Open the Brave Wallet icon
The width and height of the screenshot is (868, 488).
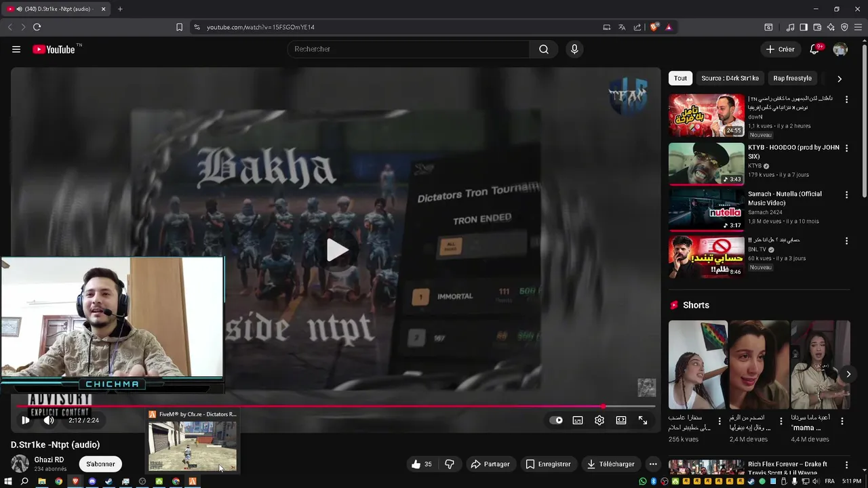pyautogui.click(x=817, y=27)
